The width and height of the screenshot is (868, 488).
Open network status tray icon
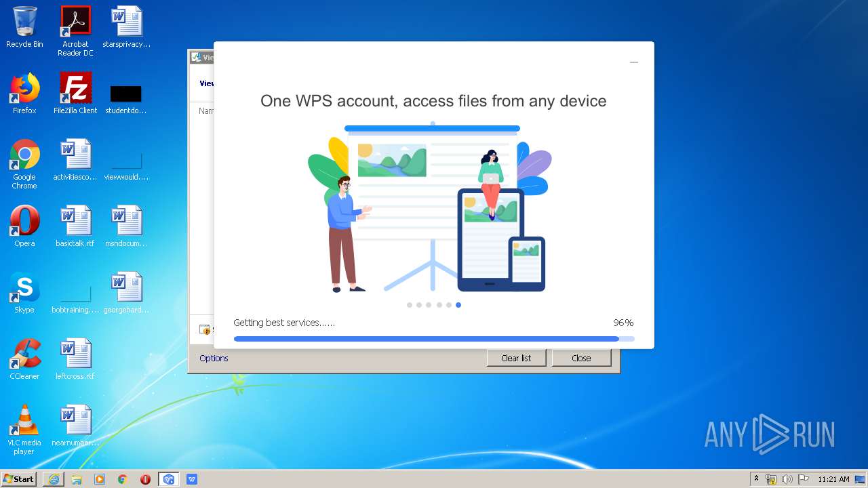(771, 479)
